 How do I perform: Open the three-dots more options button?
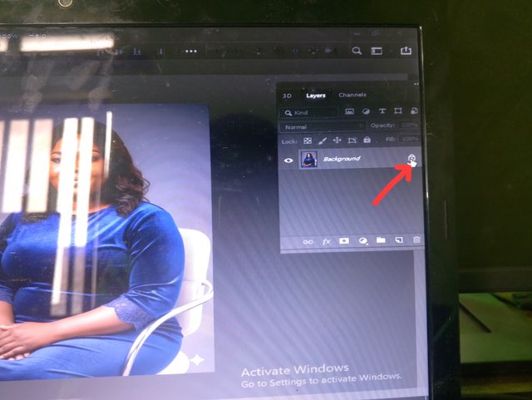coord(191,52)
